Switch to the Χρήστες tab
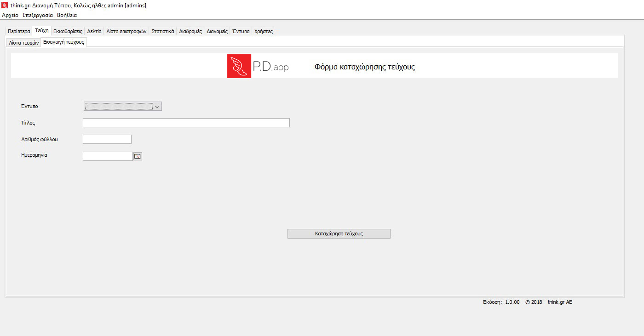 [x=264, y=32]
